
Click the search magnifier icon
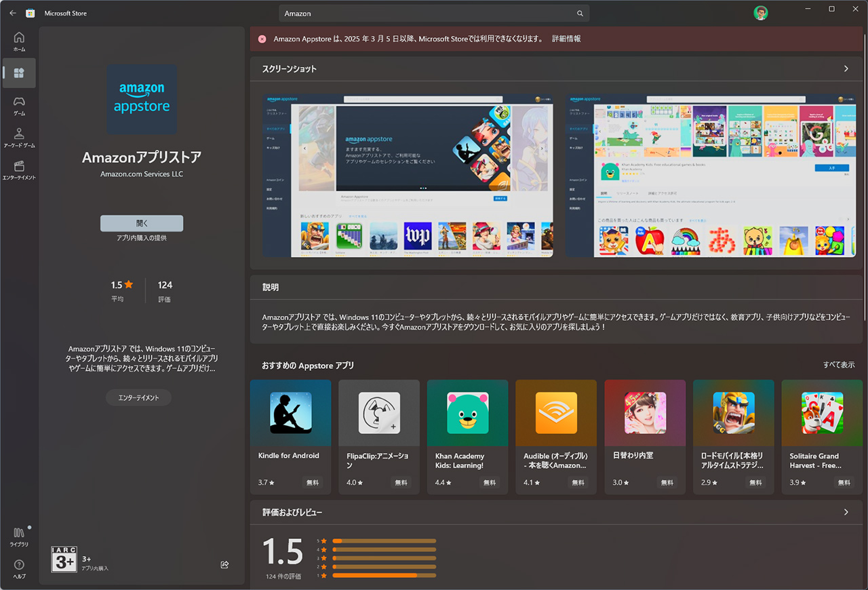point(580,14)
